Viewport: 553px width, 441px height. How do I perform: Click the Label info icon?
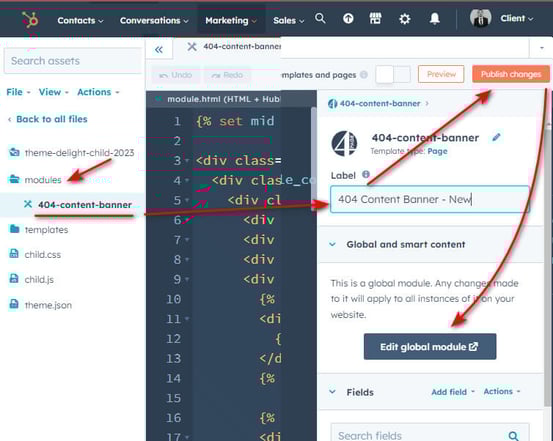366,174
